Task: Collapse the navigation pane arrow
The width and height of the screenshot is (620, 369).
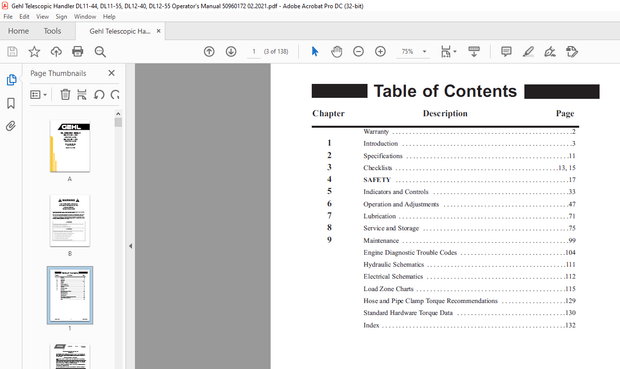Action: tap(130, 246)
